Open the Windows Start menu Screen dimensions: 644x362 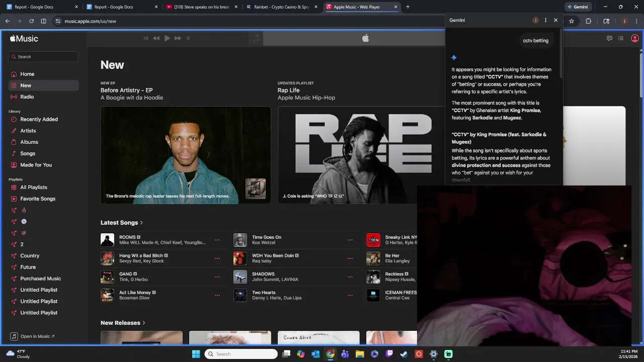pyautogui.click(x=196, y=354)
